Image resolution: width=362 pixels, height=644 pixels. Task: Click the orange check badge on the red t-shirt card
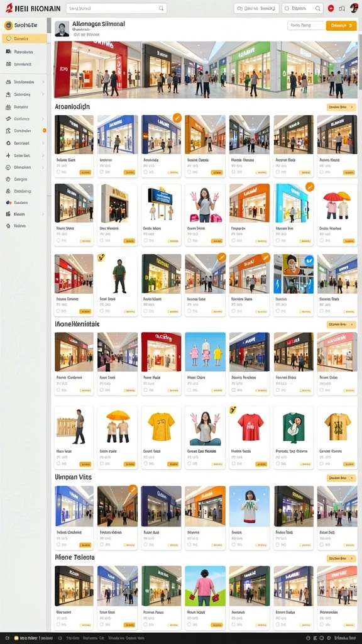point(233,409)
